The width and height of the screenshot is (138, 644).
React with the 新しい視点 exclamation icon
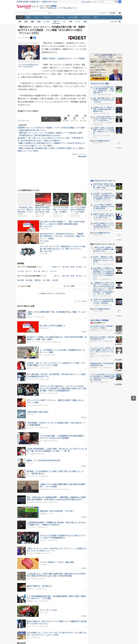83,118
